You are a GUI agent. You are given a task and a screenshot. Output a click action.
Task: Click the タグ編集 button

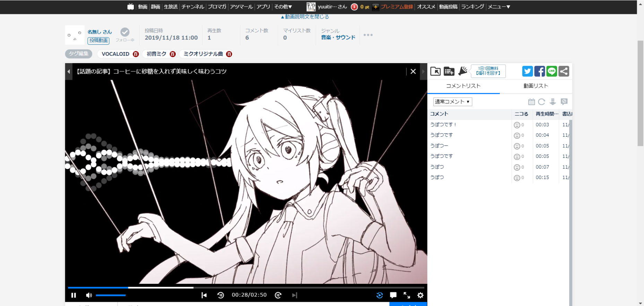tap(79, 54)
